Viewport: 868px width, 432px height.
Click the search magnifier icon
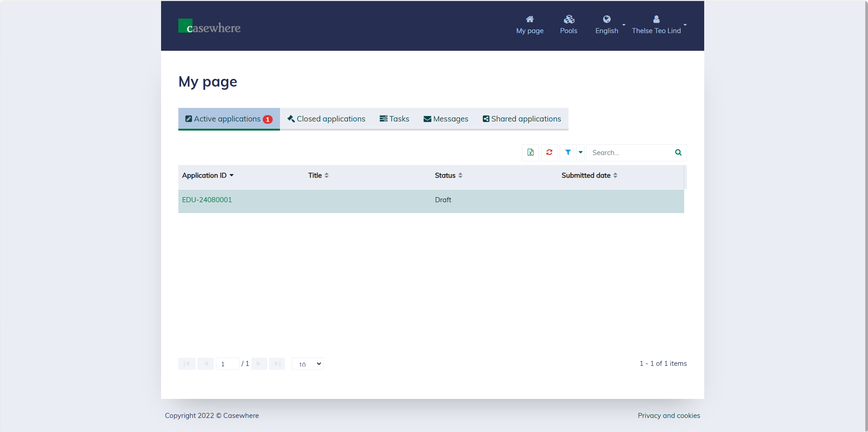click(678, 153)
